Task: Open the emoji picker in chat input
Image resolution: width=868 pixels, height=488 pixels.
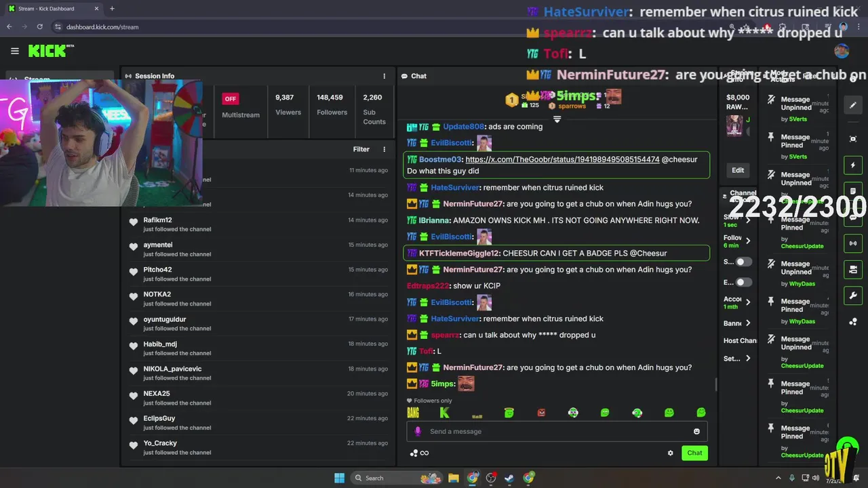Action: 696,431
